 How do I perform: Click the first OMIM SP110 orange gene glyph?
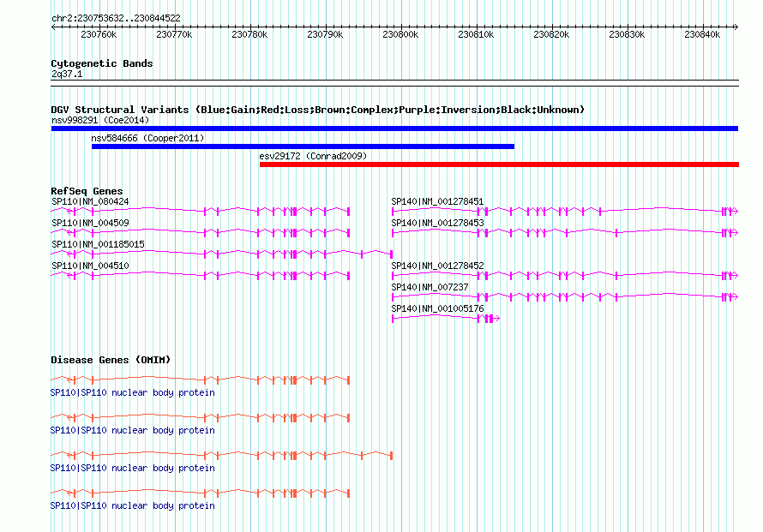click(201, 380)
